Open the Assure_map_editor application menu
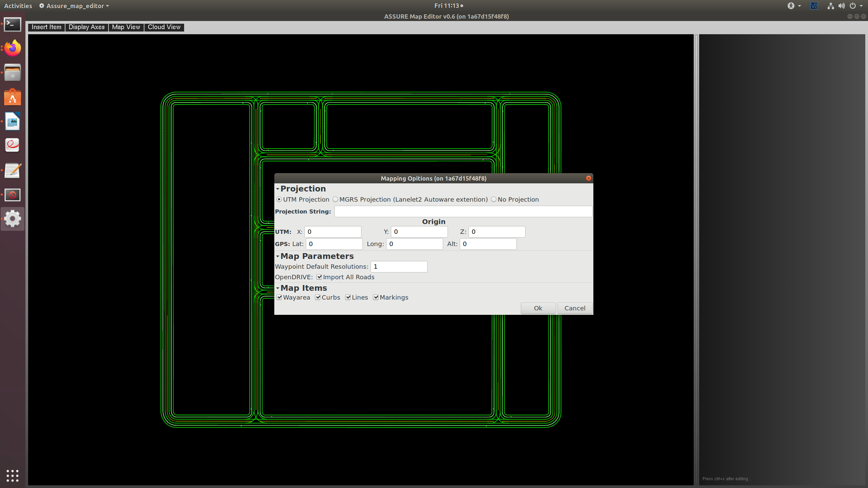 coord(74,6)
